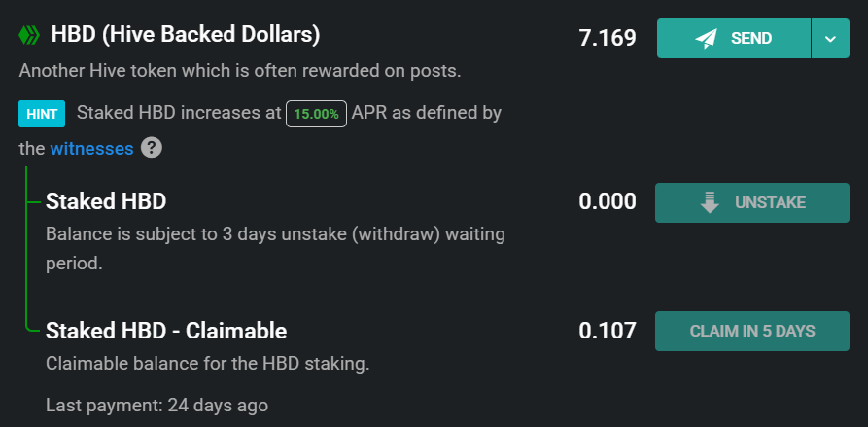The image size is (868, 427).
Task: Click the Hive logo icon beside HBD
Action: pyautogui.click(x=28, y=36)
